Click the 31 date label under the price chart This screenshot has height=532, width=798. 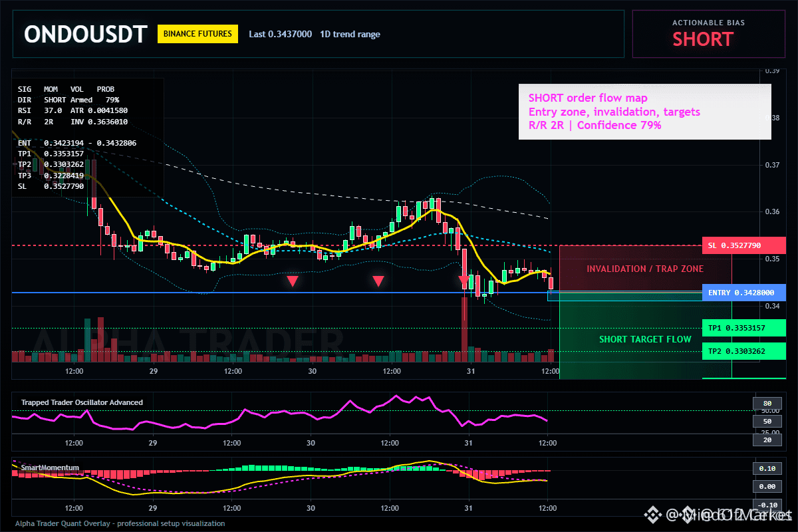tap(469, 371)
